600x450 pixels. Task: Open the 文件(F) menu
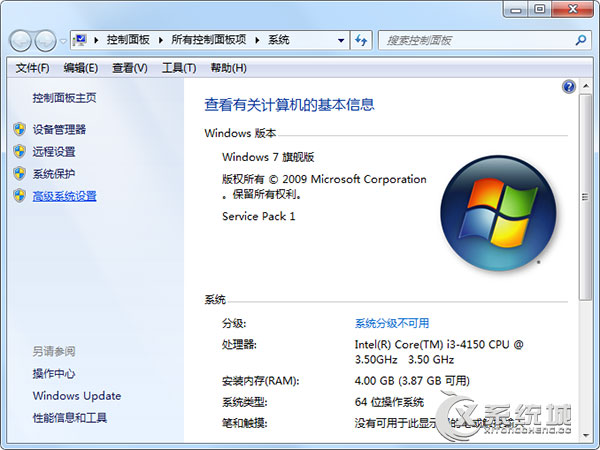pyautogui.click(x=33, y=68)
